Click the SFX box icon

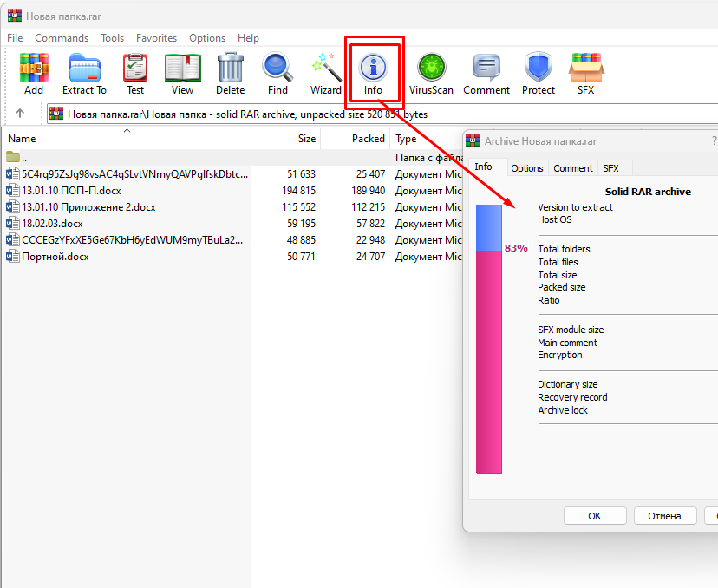[586, 68]
